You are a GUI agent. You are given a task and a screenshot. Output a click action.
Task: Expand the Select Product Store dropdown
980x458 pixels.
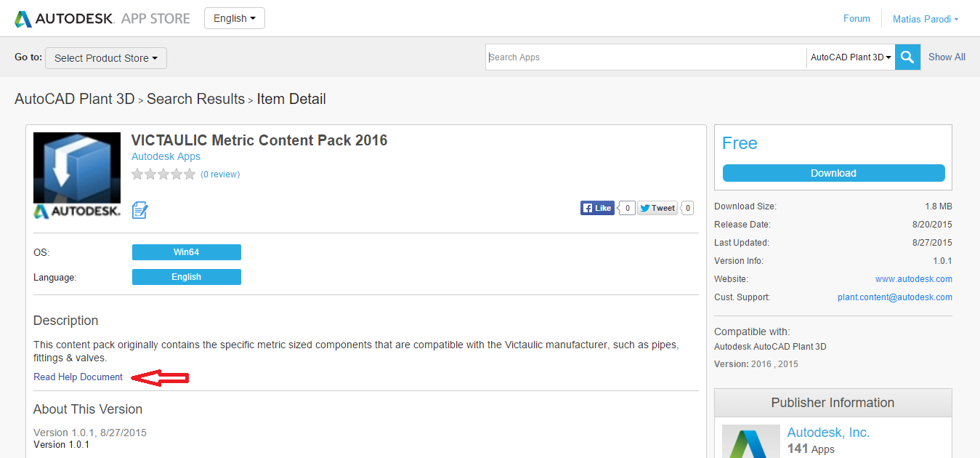106,58
